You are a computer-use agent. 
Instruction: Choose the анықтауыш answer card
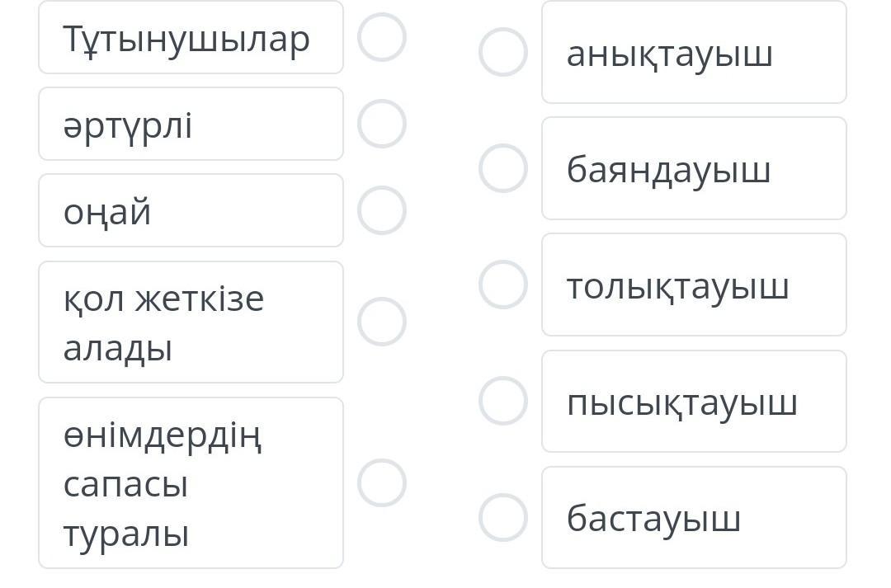click(x=694, y=53)
